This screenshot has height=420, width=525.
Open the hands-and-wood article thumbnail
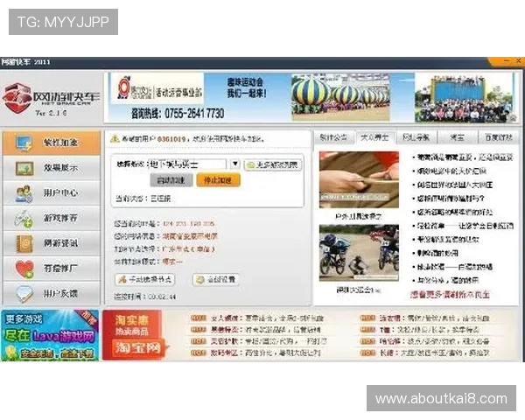tap(359, 179)
